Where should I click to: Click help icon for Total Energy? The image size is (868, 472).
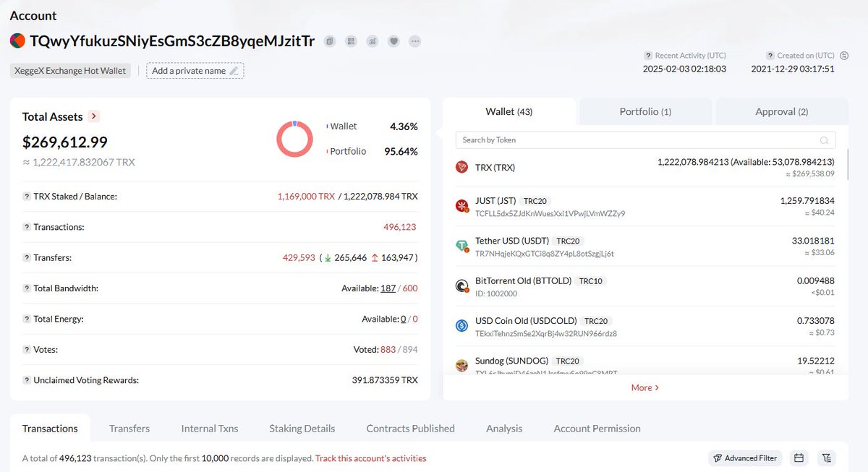26,319
